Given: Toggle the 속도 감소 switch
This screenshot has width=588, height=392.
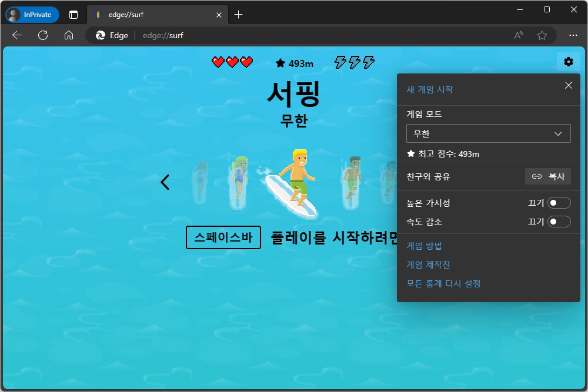Looking at the screenshot, I should point(559,222).
